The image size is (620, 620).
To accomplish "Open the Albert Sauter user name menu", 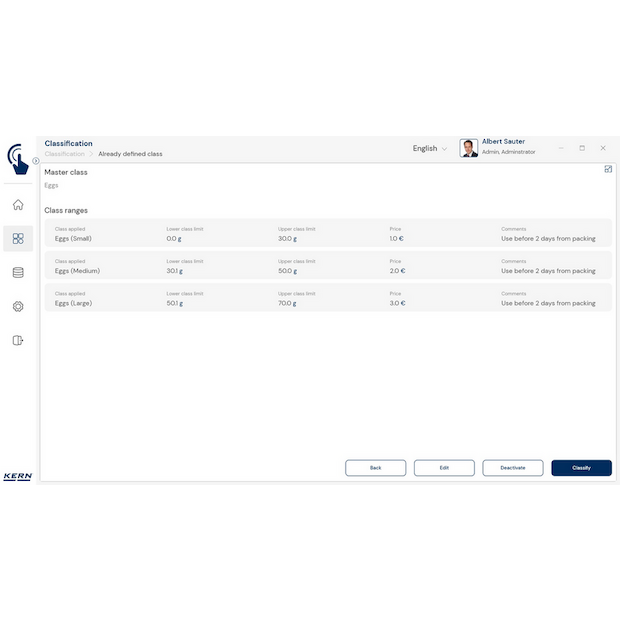I will [x=503, y=142].
